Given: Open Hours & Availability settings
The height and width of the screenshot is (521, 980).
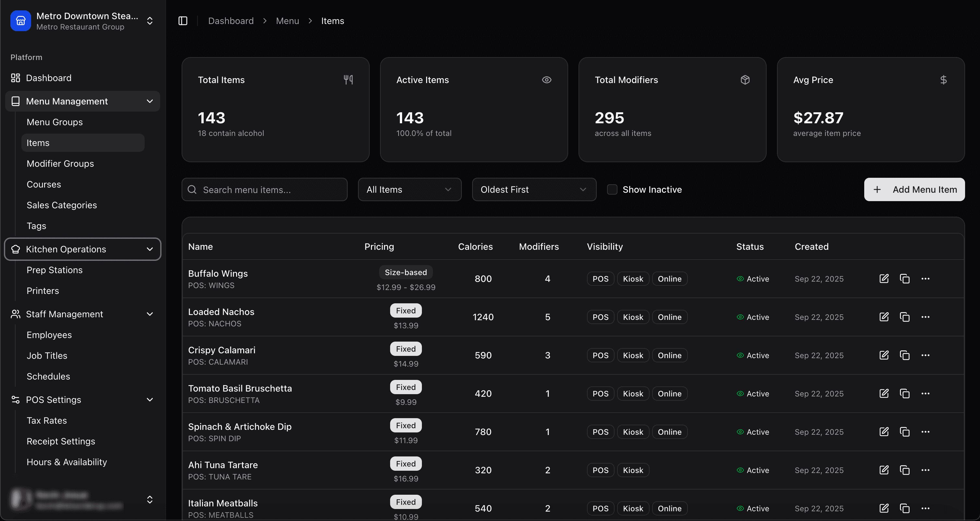Looking at the screenshot, I should coord(66,462).
